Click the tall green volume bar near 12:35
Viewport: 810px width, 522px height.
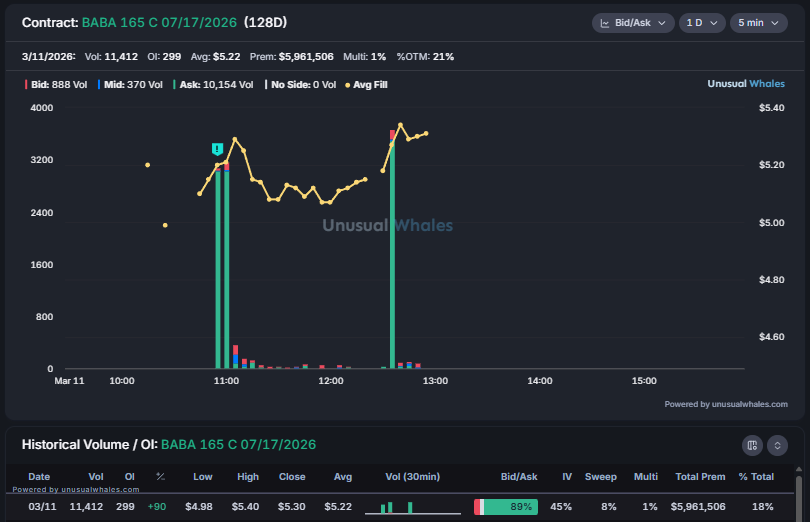point(392,260)
